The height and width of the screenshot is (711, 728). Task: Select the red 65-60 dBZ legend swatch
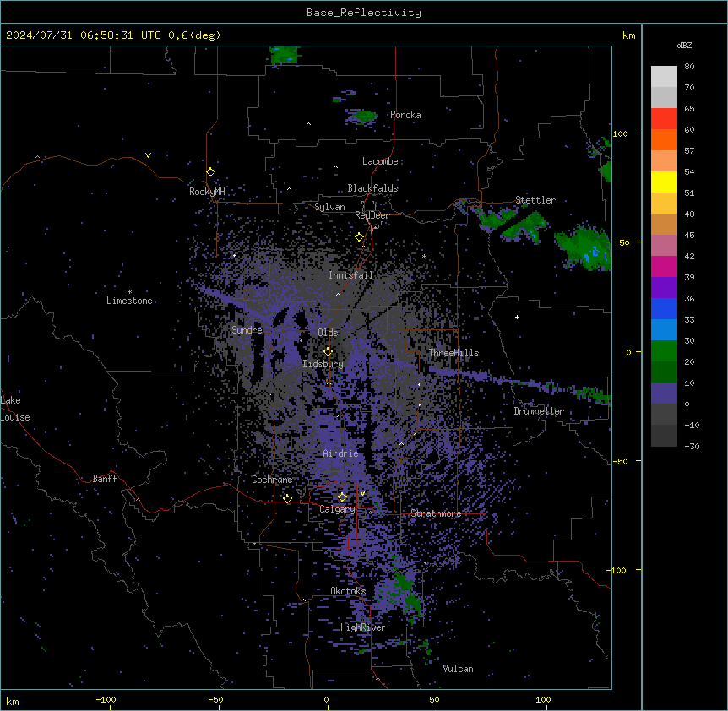point(664,119)
